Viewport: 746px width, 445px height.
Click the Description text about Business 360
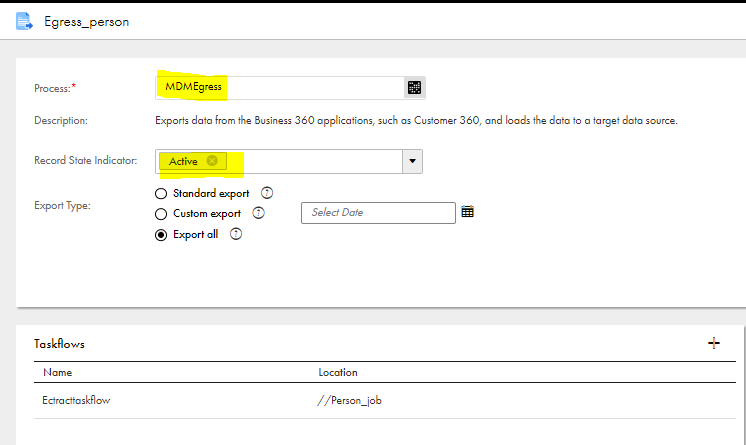tap(416, 120)
